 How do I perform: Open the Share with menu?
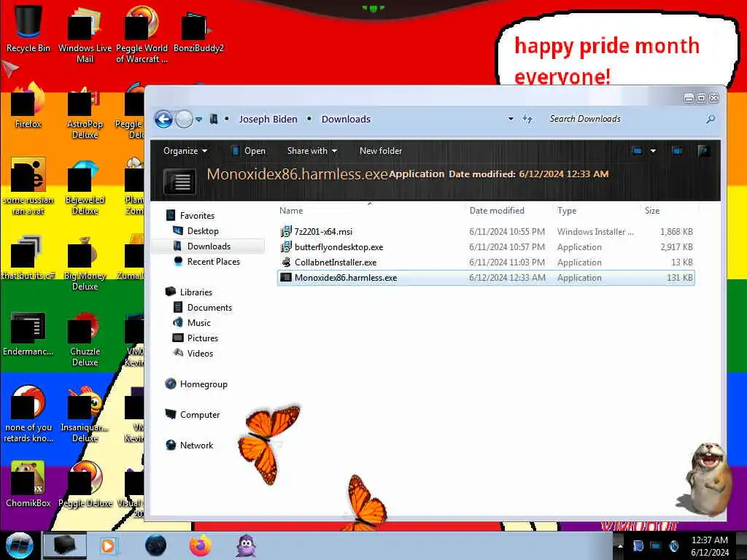point(311,151)
